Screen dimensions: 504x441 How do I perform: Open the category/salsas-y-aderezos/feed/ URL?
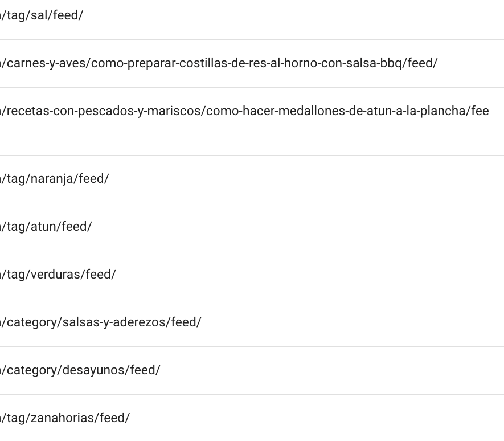tap(100, 322)
